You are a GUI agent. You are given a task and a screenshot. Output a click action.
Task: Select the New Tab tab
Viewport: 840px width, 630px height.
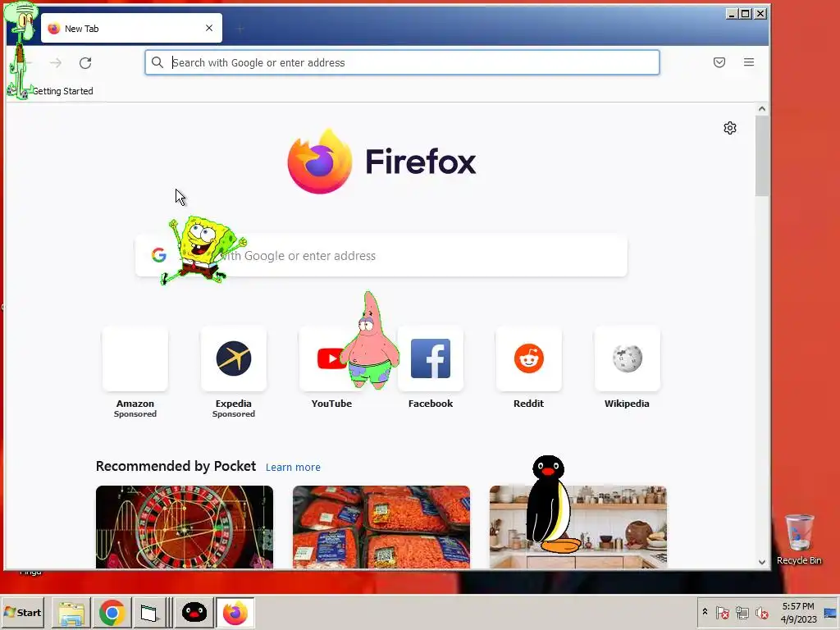tap(131, 29)
